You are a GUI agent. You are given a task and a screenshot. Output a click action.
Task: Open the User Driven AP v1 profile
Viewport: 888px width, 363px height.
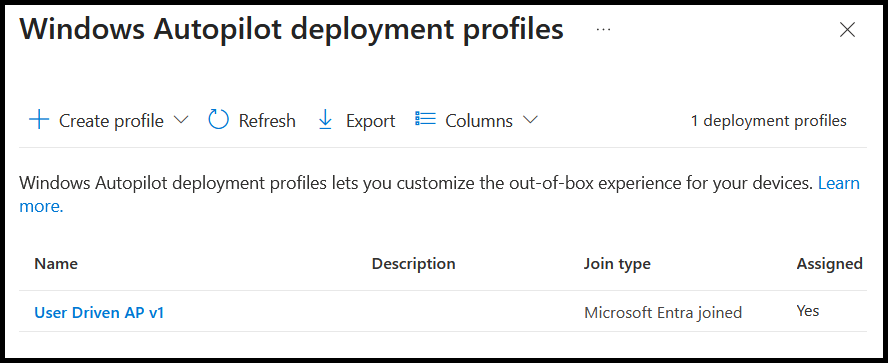(x=99, y=313)
